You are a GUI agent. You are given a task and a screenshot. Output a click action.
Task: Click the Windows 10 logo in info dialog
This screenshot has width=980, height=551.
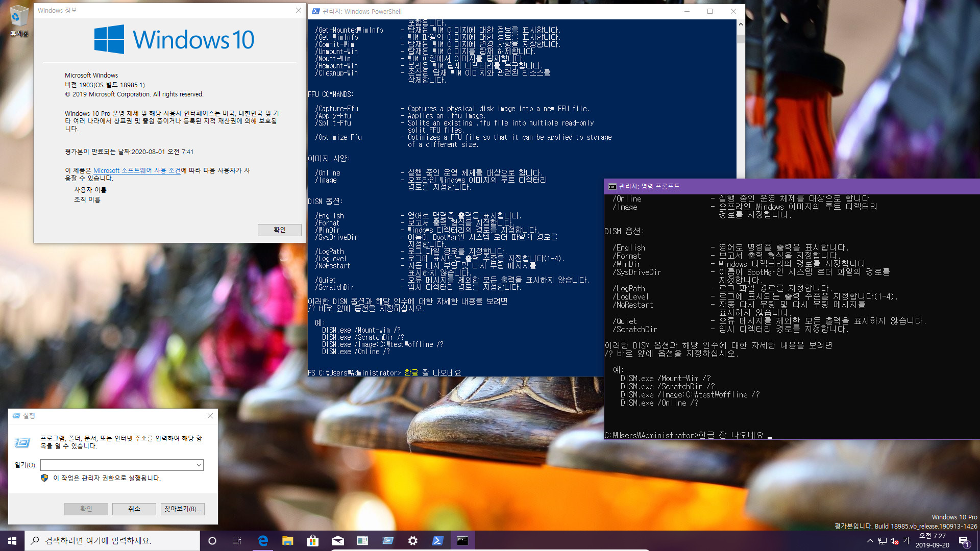(x=174, y=39)
